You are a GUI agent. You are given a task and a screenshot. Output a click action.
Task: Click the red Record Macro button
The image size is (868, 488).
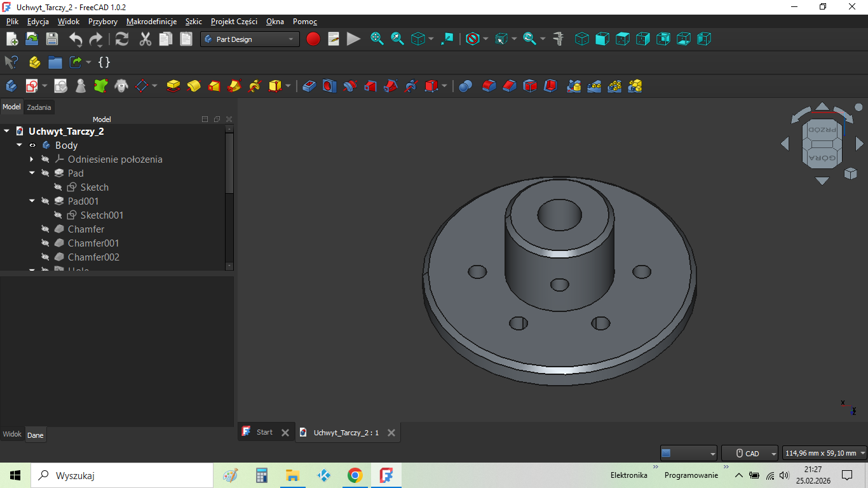tap(313, 39)
